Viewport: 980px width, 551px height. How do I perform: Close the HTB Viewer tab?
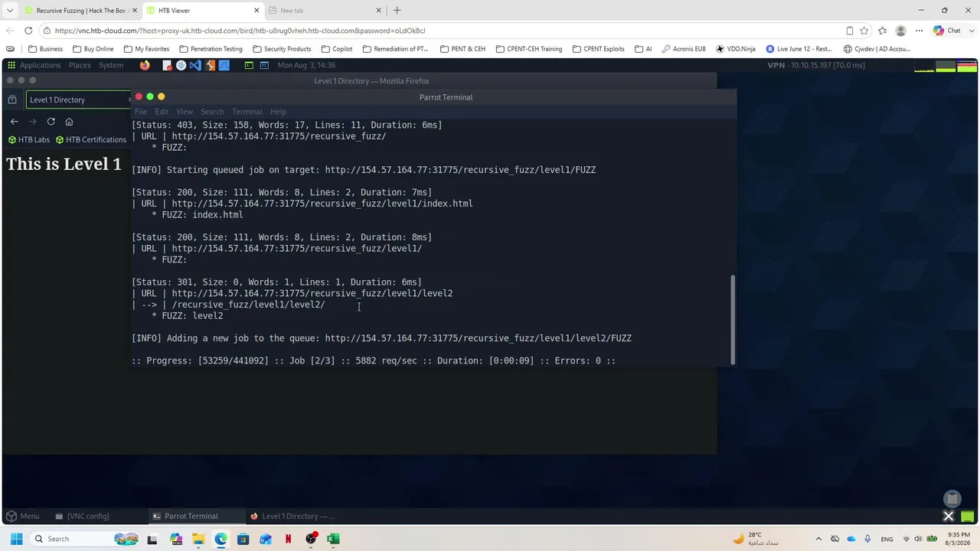[x=256, y=10]
